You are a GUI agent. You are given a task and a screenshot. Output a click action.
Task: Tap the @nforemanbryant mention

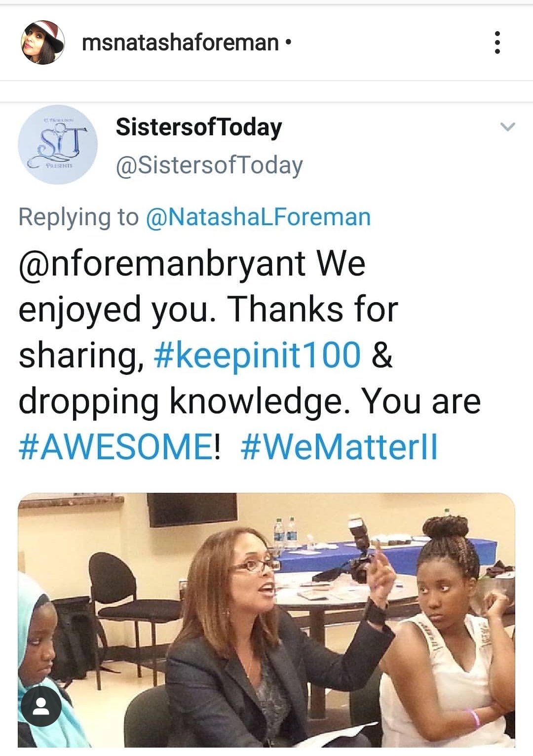coord(162,263)
